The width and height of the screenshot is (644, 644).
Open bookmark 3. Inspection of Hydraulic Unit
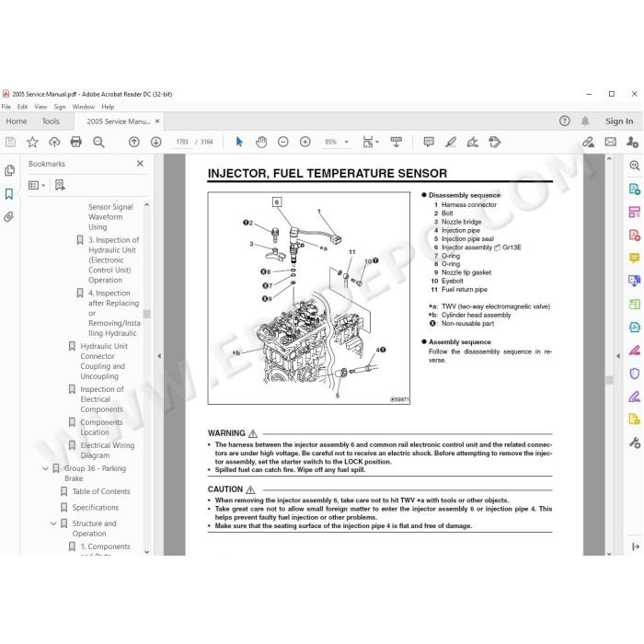point(114,260)
